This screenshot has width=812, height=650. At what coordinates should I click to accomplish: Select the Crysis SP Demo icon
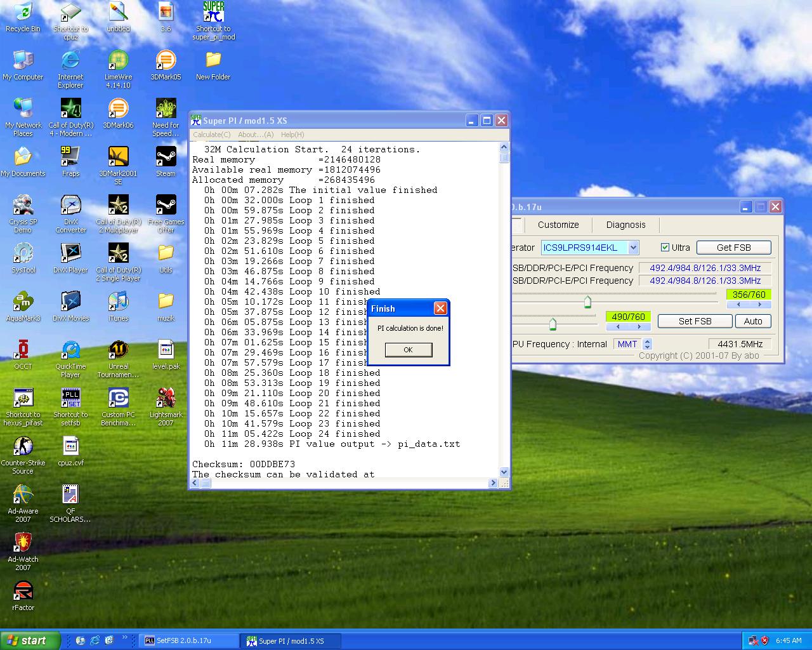[x=23, y=214]
